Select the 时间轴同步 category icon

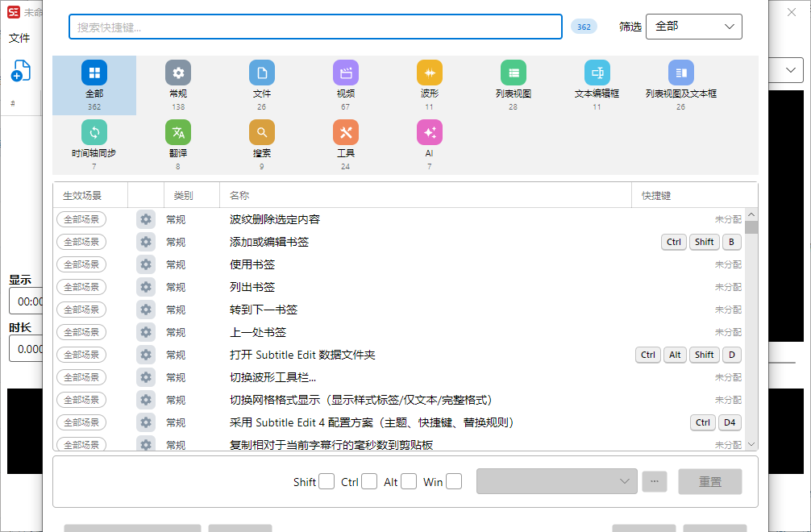[94, 132]
